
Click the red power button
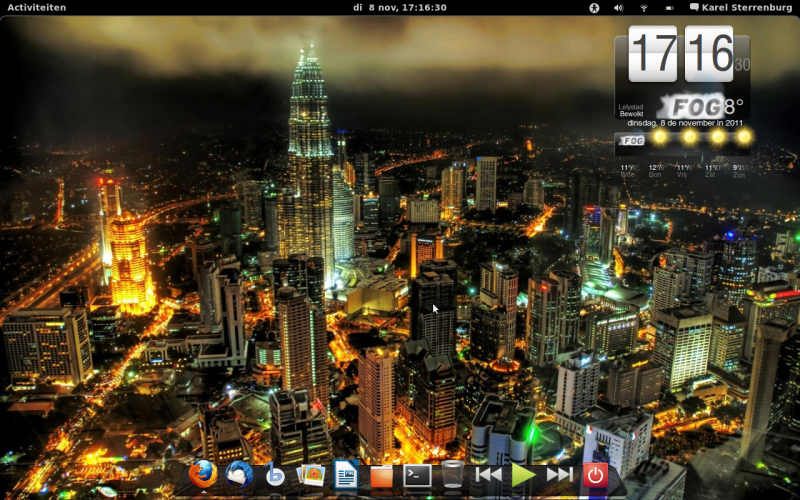coord(595,475)
